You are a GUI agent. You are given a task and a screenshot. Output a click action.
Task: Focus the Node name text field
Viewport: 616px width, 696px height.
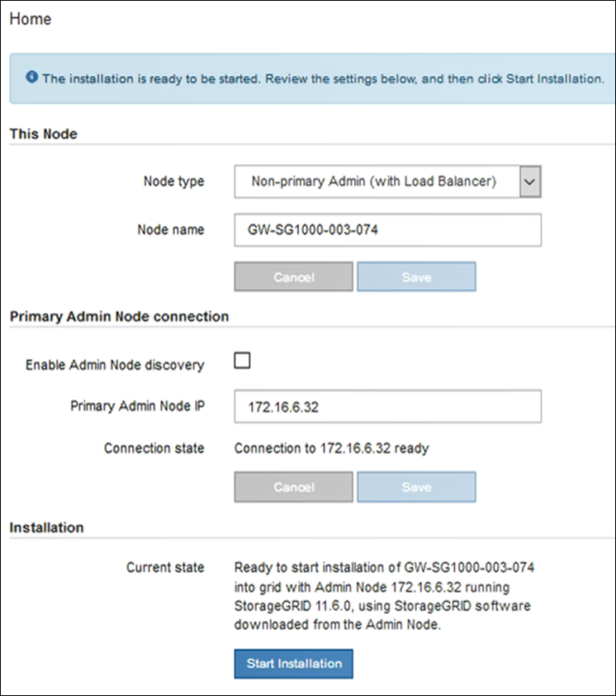click(387, 230)
